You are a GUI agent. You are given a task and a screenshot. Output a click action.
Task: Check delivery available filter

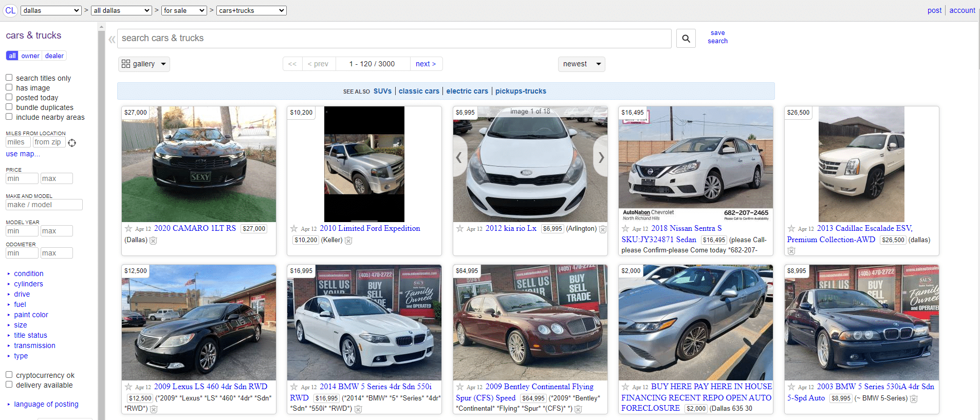coord(9,385)
